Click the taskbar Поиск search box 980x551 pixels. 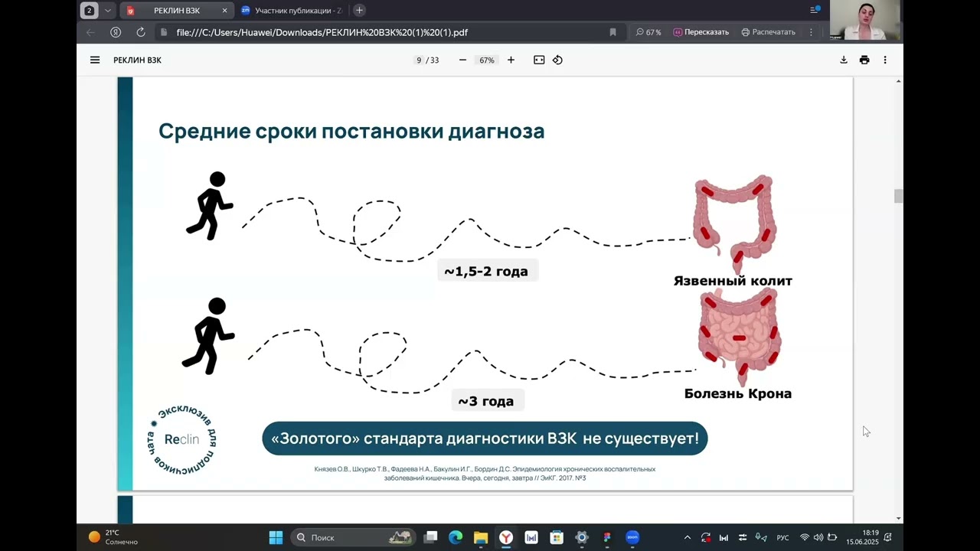(x=353, y=537)
